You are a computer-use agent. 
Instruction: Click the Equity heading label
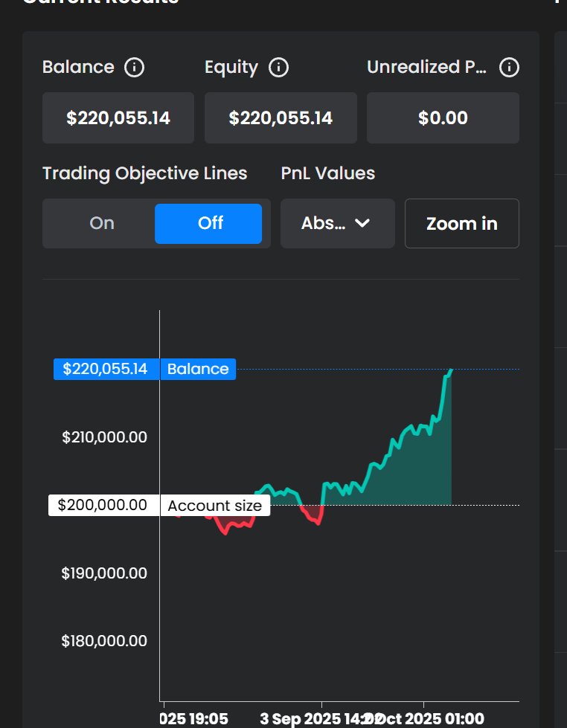[231, 68]
